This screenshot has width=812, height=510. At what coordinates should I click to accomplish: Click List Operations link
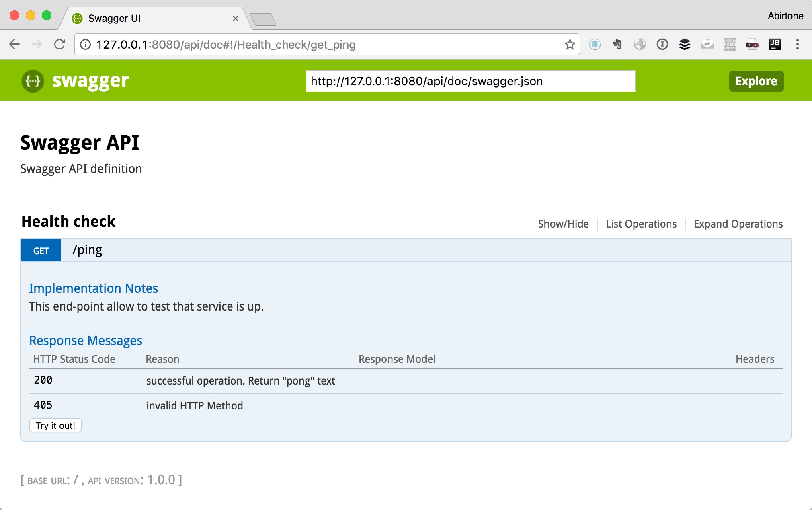point(641,224)
